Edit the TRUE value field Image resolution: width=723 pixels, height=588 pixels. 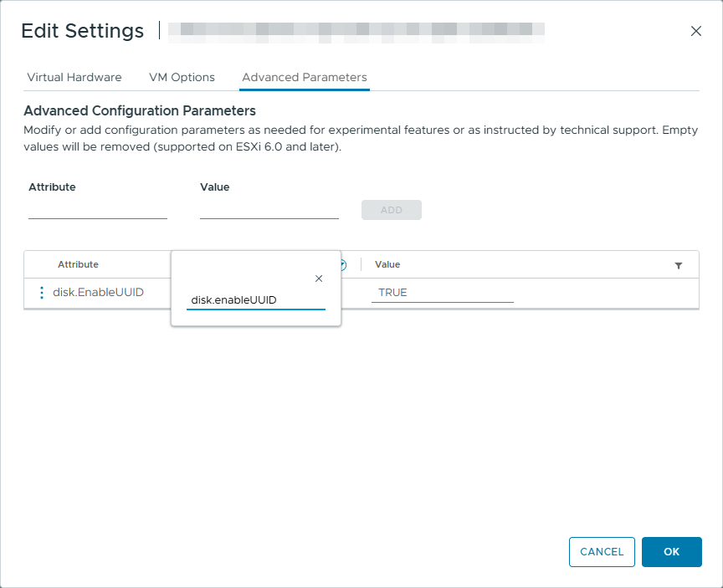(442, 293)
